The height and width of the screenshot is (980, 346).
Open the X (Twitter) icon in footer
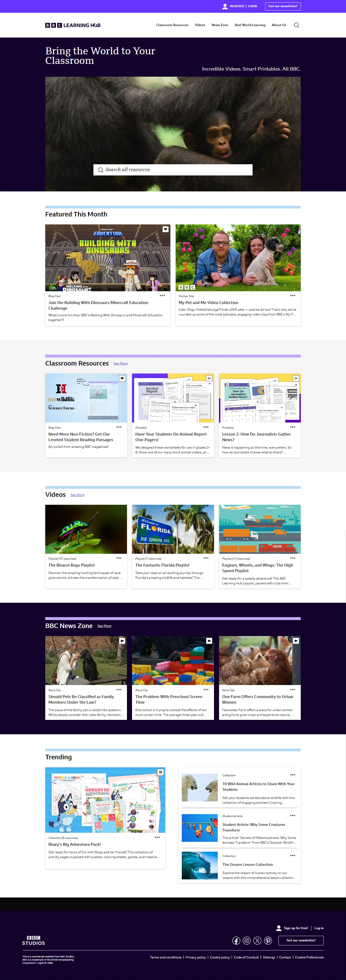257,940
